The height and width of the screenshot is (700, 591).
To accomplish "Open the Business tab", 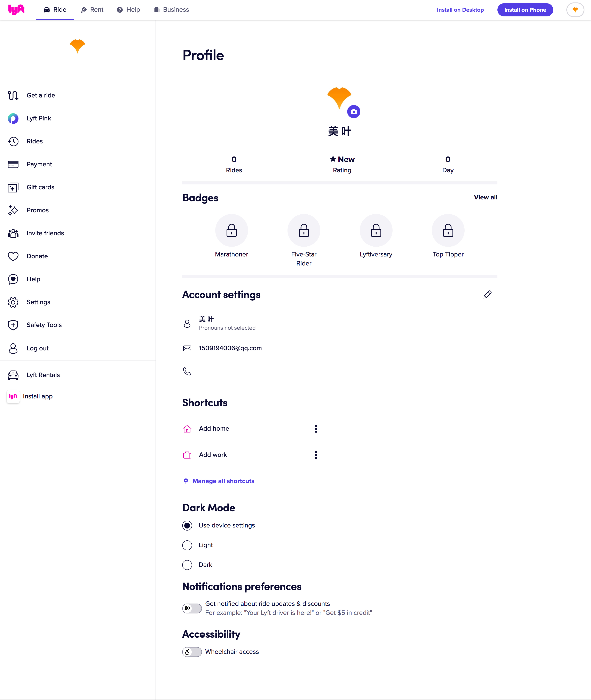I will pyautogui.click(x=171, y=10).
